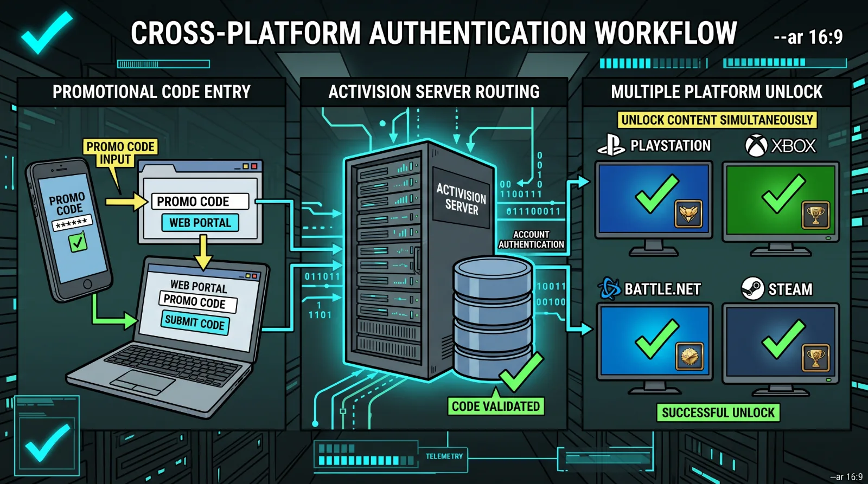The image size is (868, 484).
Task: Click the green checkmark on the PlayStation screen
Action: [656, 193]
